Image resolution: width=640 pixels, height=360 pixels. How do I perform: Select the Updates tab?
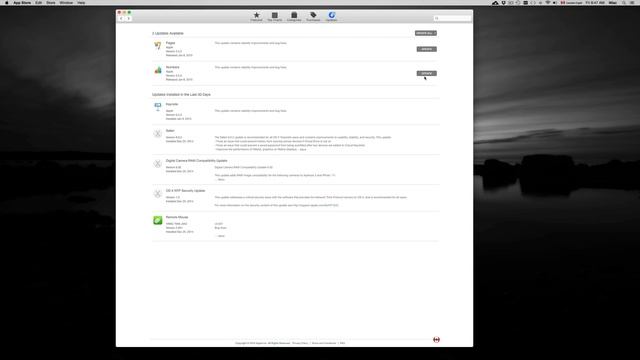(331, 17)
